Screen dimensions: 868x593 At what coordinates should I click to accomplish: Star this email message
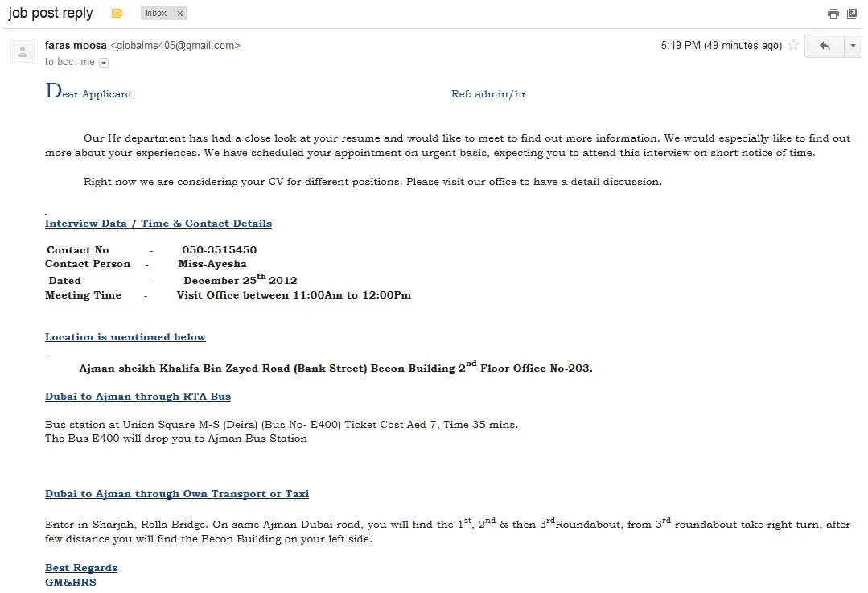[x=793, y=45]
